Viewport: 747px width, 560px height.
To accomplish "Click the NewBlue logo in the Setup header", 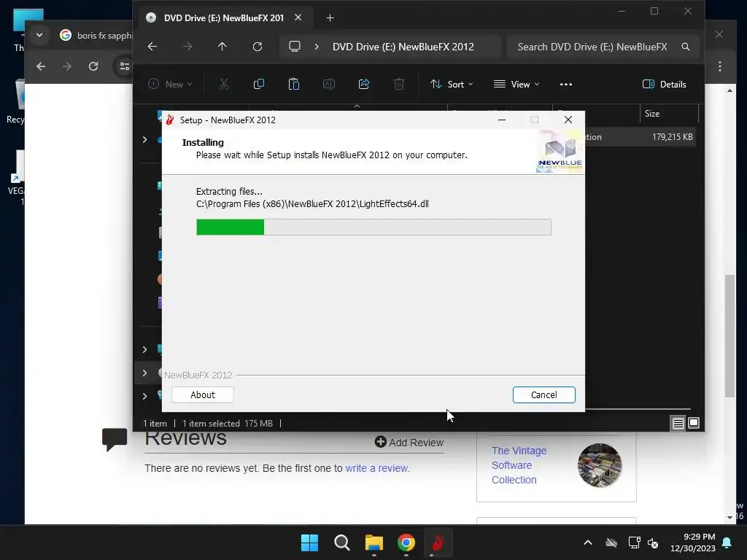I will tap(560, 152).
